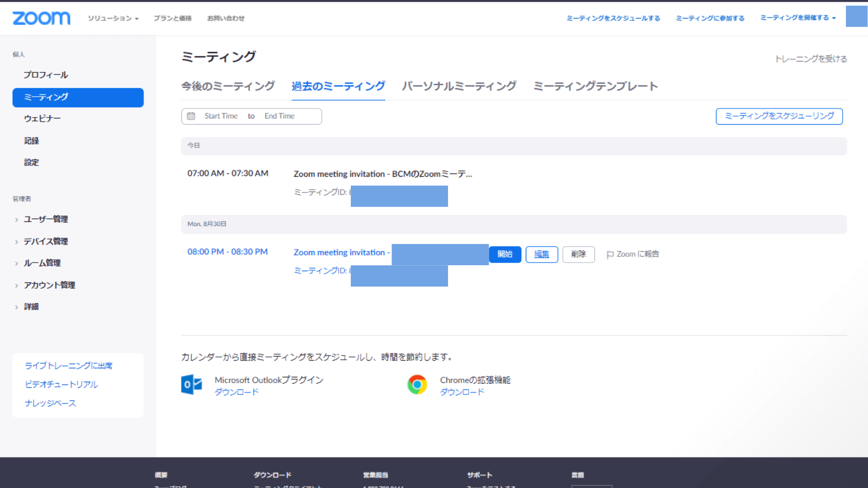Viewport: 868px width, 488px height.
Task: Start the meeting with the 開始 button
Action: 505,254
